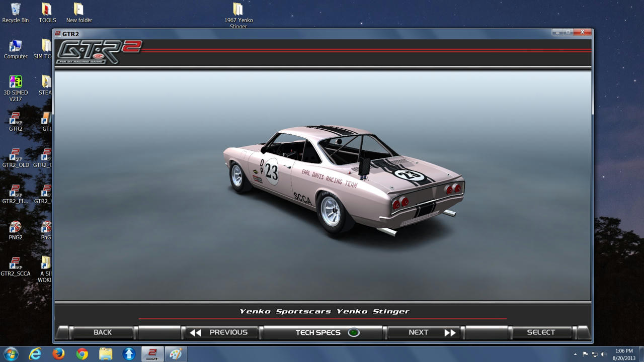Click the GTR2 window title icon
The width and height of the screenshot is (644, 362).
point(58,34)
